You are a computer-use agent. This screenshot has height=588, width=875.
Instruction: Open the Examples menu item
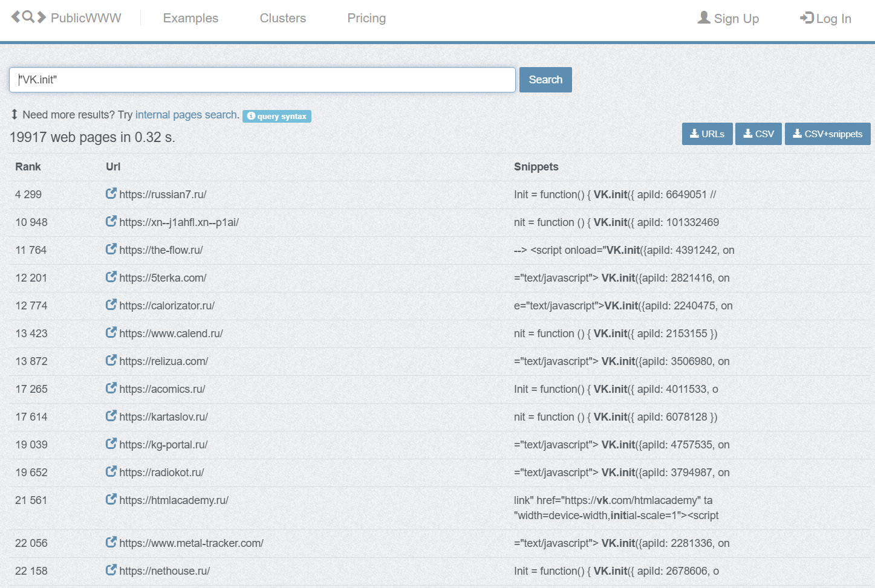click(x=190, y=18)
